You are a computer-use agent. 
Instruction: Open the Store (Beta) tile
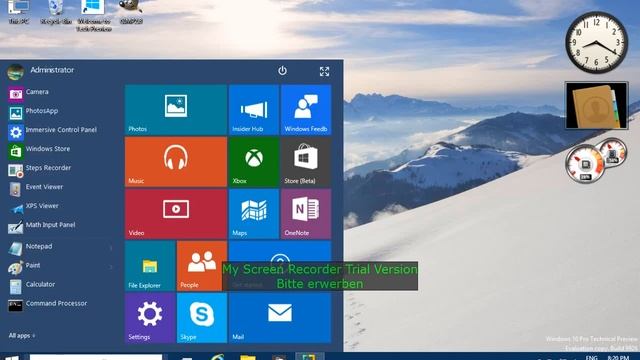tap(306, 162)
